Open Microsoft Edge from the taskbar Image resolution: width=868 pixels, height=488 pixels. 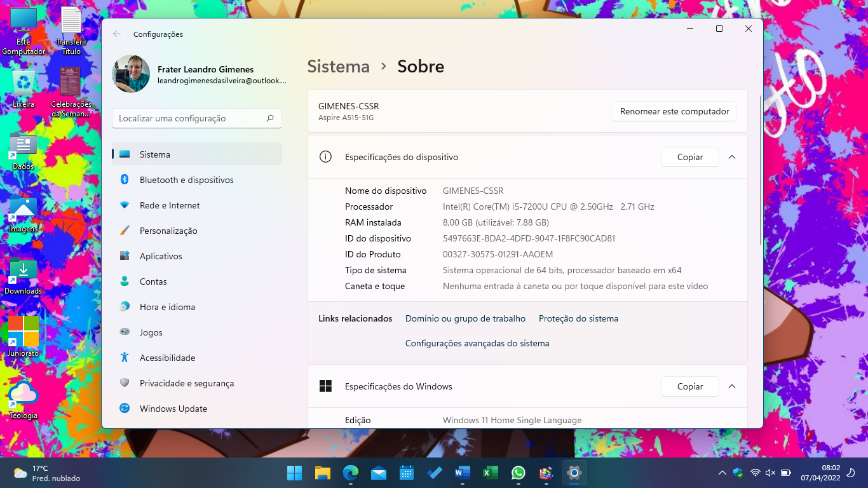(351, 473)
